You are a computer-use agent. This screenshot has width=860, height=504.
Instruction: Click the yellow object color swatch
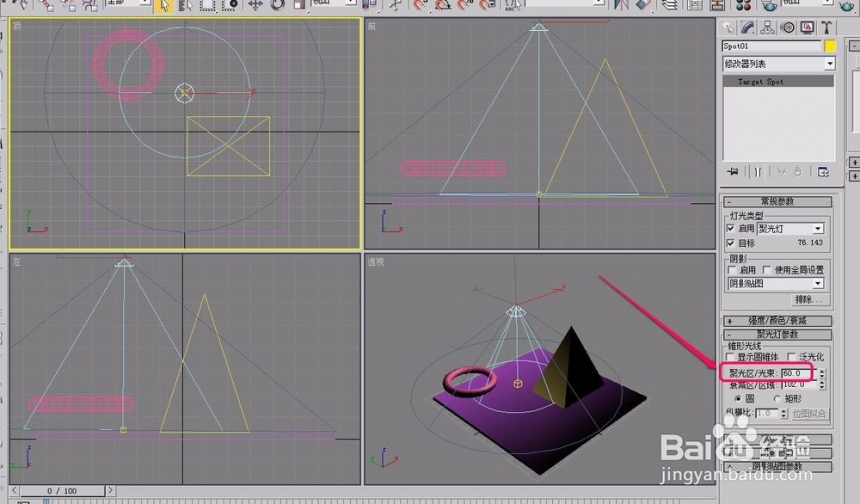tap(830, 46)
